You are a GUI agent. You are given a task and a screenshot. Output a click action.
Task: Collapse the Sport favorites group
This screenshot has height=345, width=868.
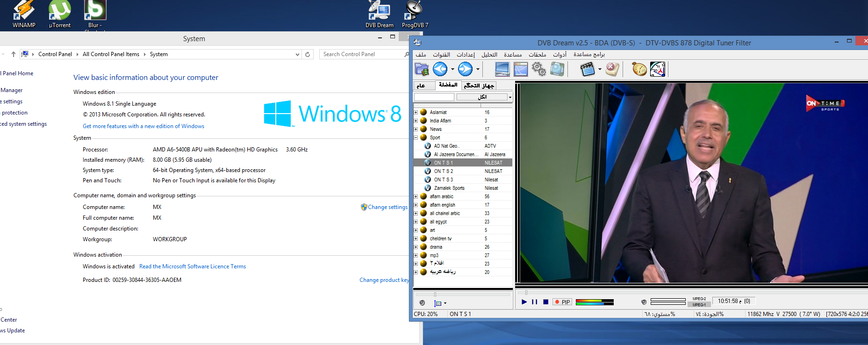[416, 137]
